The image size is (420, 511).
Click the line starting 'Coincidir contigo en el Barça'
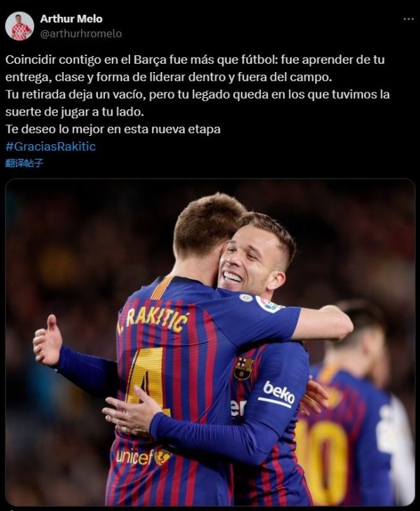(195, 59)
